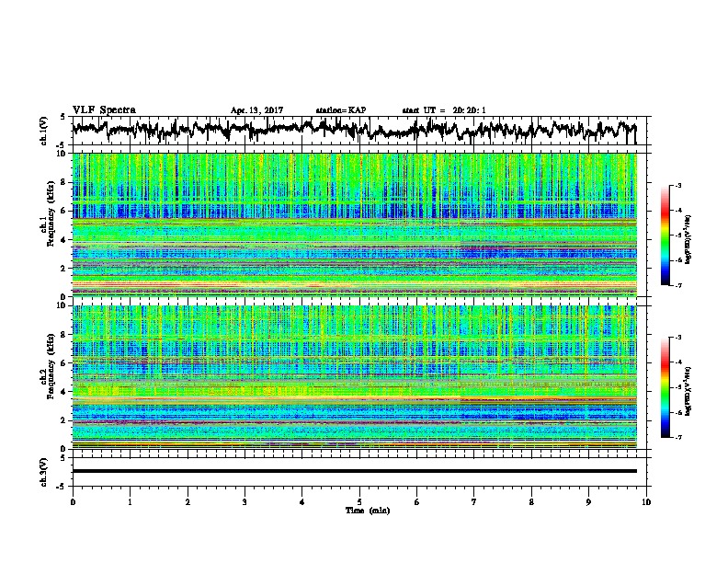Click the ch.3 flat black voltage trace

pos(354,471)
